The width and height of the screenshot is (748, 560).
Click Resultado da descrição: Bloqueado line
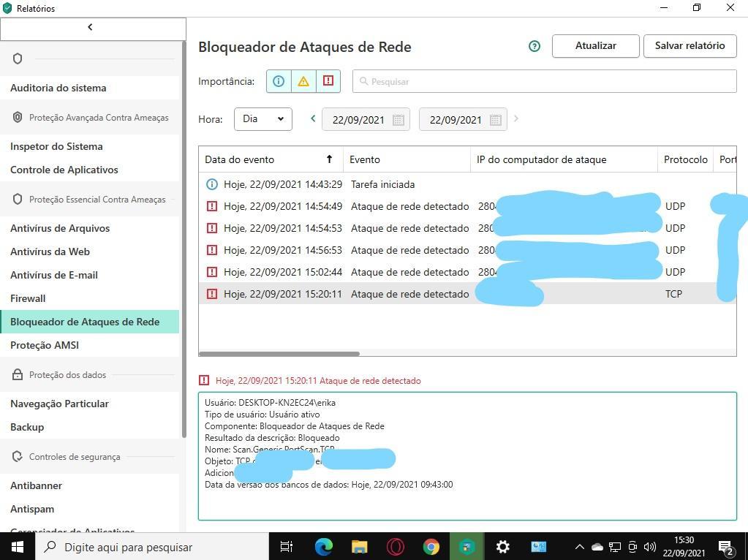[x=272, y=438]
